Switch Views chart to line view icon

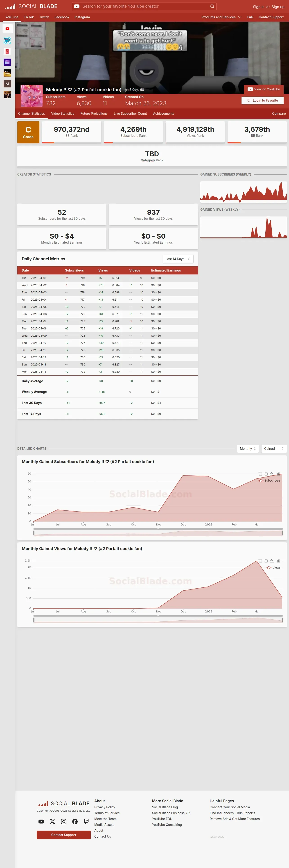(x=272, y=561)
